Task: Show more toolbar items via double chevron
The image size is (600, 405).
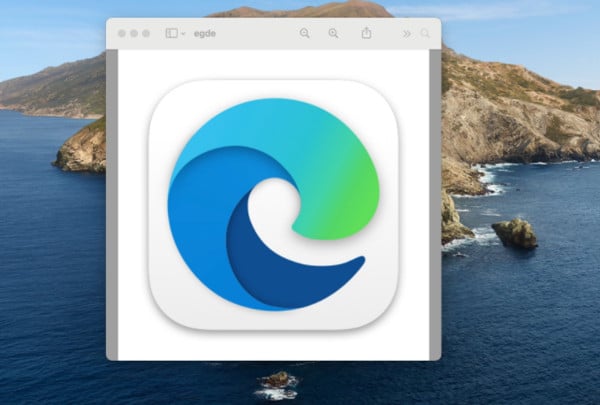Action: [x=407, y=34]
